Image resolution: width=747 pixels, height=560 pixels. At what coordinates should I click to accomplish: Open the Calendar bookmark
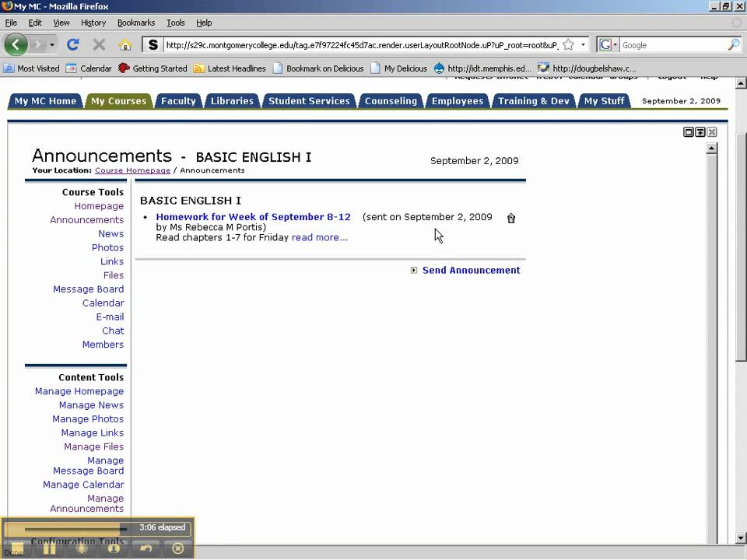point(89,68)
